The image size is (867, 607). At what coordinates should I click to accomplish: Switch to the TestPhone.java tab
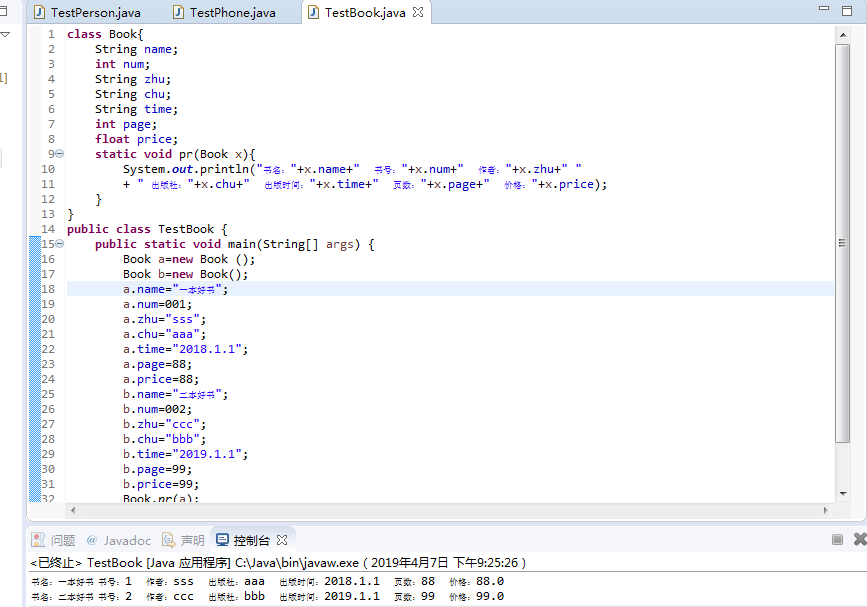tap(224, 12)
